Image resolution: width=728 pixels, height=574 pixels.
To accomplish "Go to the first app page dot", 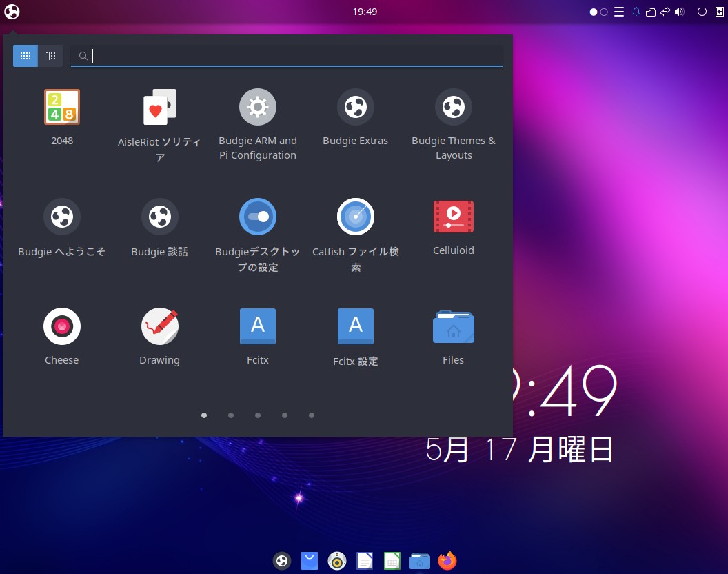I will tap(204, 415).
